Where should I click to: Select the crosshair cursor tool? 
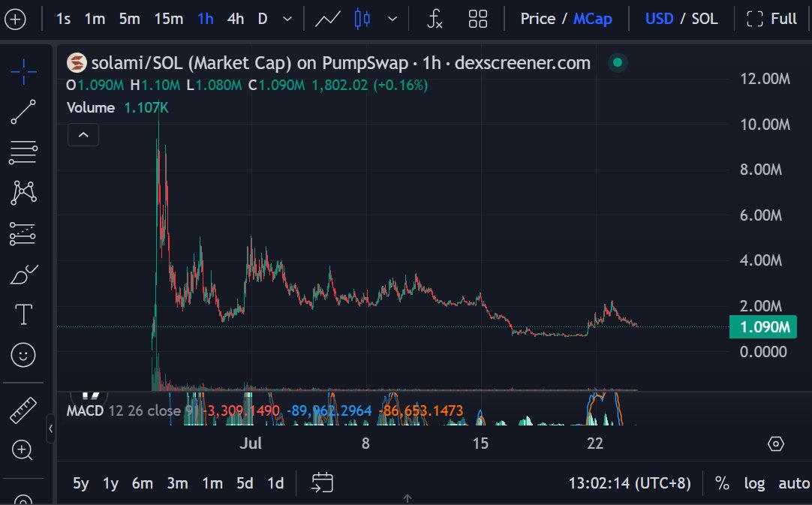[x=23, y=71]
